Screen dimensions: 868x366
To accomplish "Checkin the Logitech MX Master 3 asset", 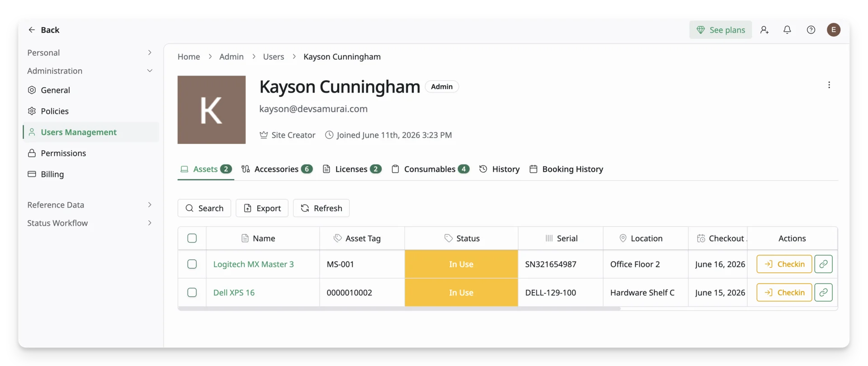I will click(x=784, y=264).
